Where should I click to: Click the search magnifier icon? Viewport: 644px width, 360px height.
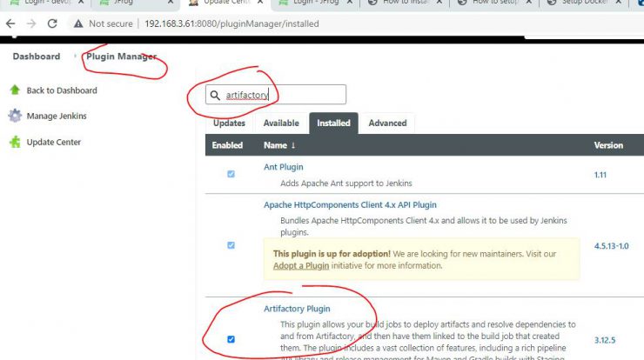(215, 96)
